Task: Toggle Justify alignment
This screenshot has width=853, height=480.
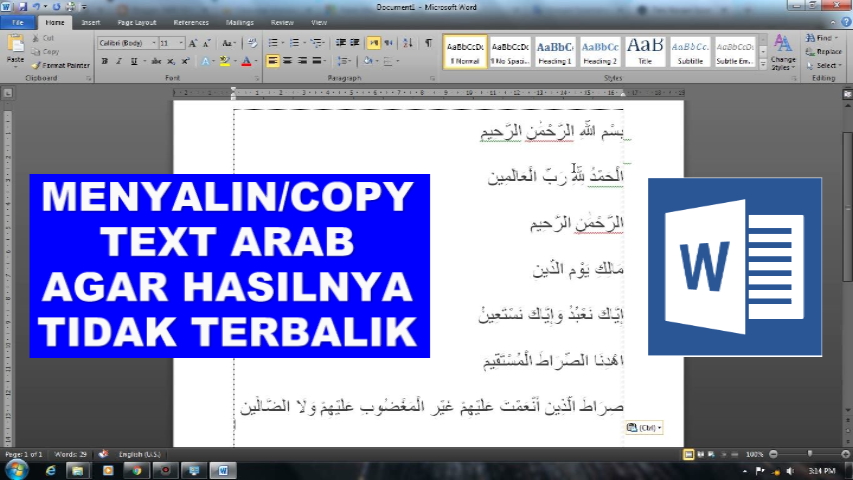Action: click(317, 61)
